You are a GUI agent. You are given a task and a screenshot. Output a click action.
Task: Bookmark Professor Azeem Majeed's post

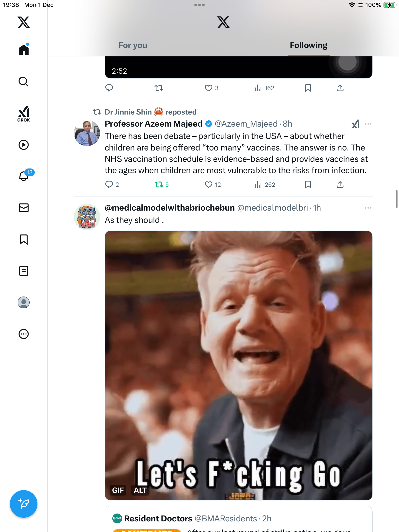click(x=308, y=184)
